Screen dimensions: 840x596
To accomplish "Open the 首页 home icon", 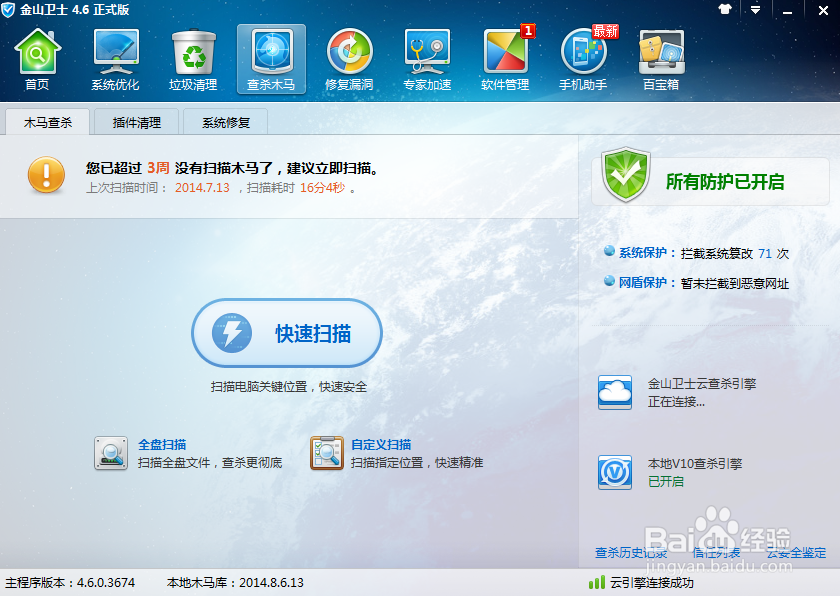I will 37,60.
